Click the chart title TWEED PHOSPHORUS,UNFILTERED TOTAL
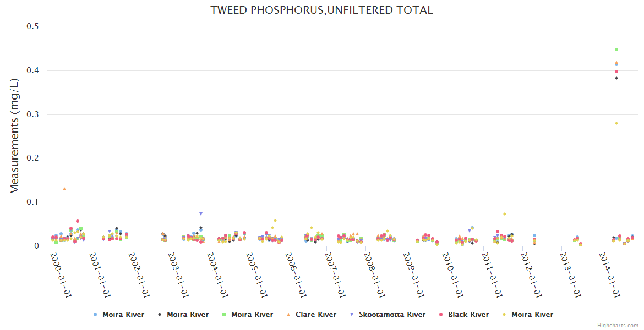Image resolution: width=644 pixels, height=330 pixels. [x=321, y=10]
